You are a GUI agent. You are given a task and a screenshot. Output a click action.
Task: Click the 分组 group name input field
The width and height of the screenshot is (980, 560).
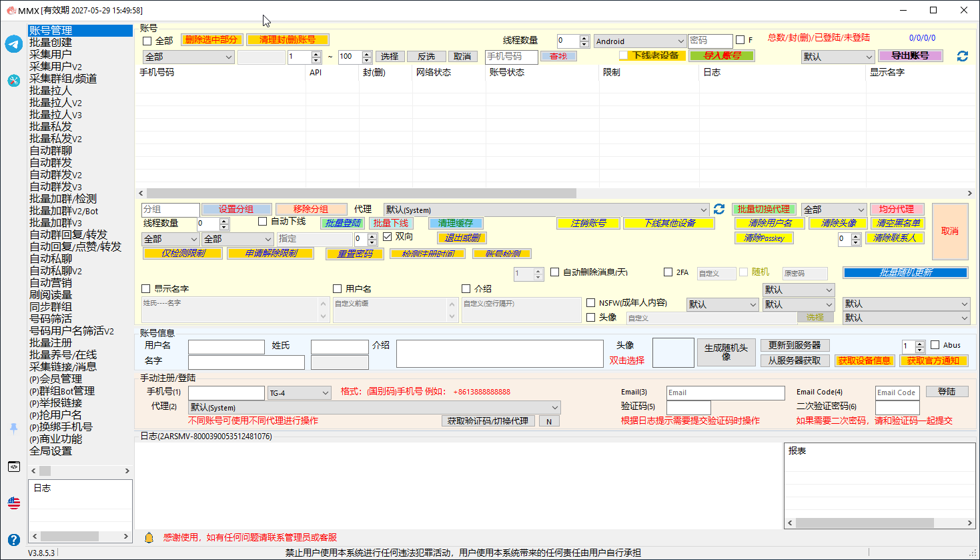click(x=171, y=210)
